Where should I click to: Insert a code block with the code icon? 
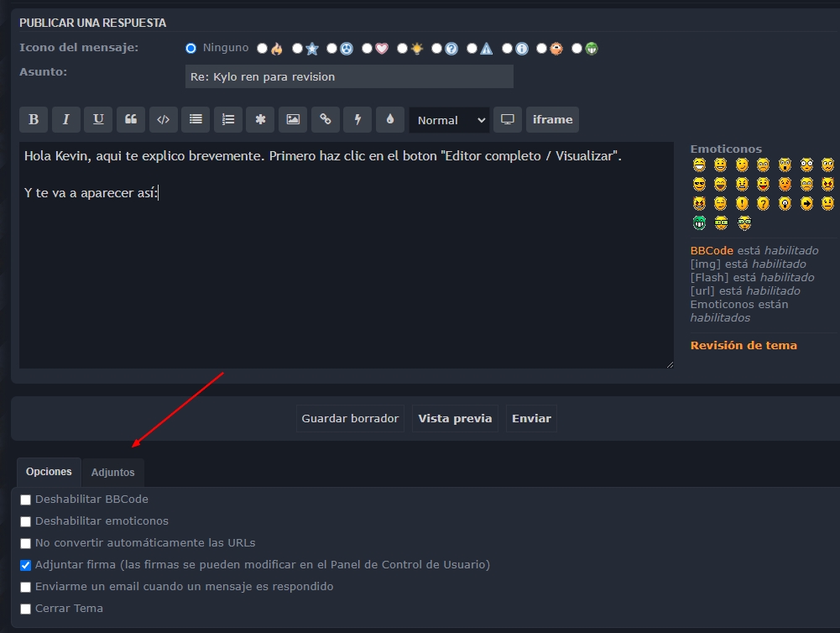coord(164,120)
